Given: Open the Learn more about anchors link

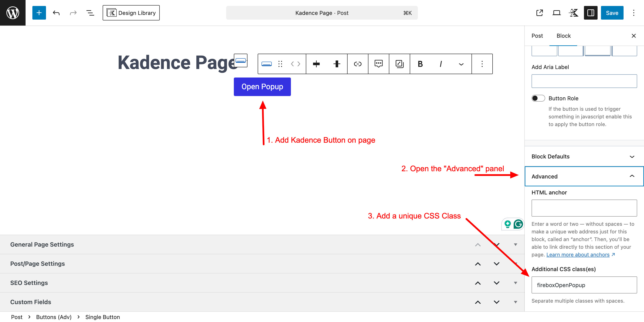Looking at the screenshot, I should [x=578, y=254].
